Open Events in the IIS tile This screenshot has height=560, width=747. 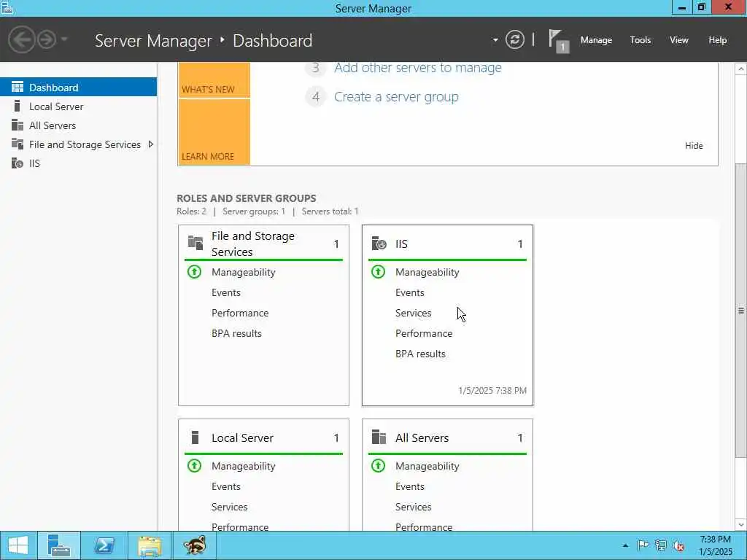pos(410,293)
